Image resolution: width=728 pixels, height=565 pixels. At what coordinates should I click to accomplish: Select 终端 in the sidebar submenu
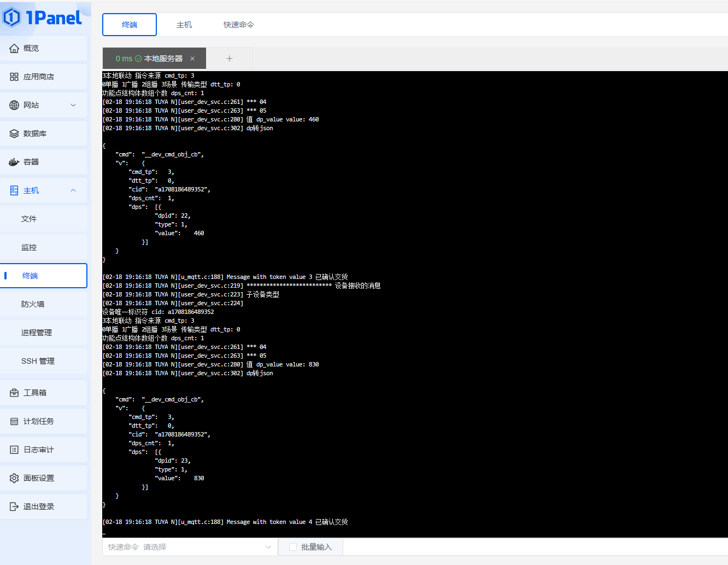(44, 276)
